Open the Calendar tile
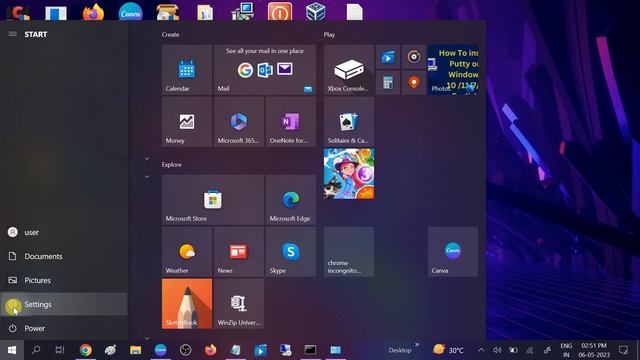 click(x=187, y=69)
